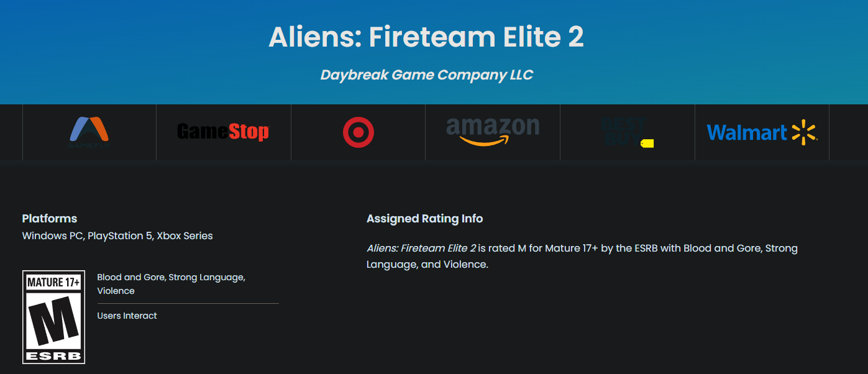Click the Violence content descriptor beside the badge
868x374 pixels.
tap(116, 291)
